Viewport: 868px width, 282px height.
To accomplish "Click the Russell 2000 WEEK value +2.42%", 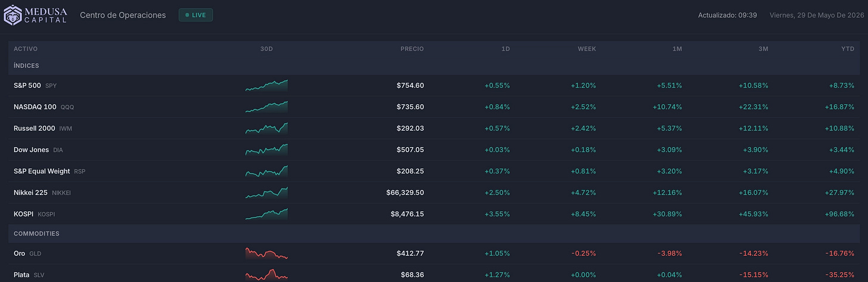I will pos(583,128).
